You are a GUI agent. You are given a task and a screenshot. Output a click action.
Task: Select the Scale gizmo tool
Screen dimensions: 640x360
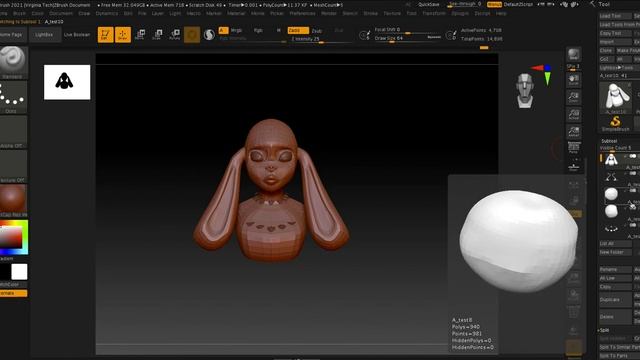point(157,35)
